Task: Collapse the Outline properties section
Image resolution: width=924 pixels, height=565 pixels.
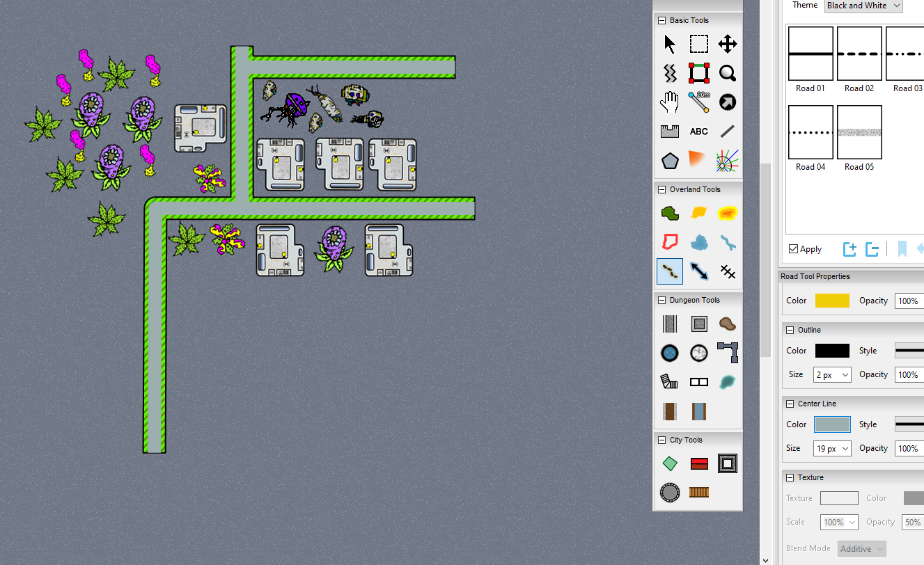Action: tap(790, 330)
